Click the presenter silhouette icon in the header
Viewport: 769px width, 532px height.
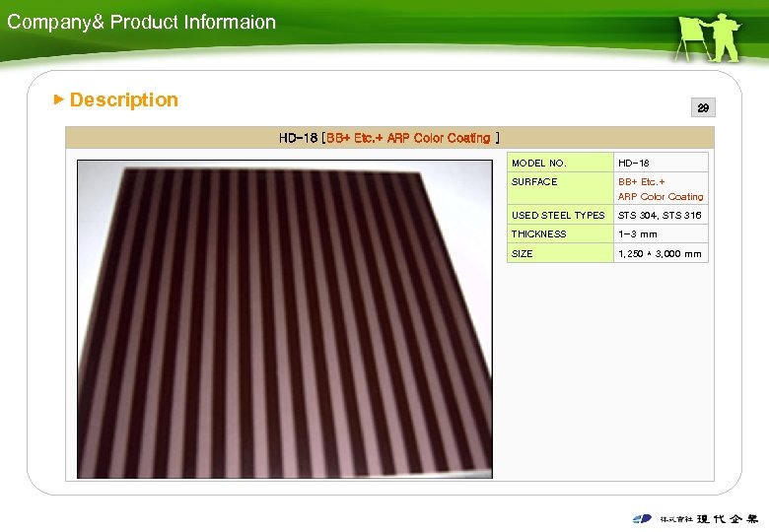(708, 37)
